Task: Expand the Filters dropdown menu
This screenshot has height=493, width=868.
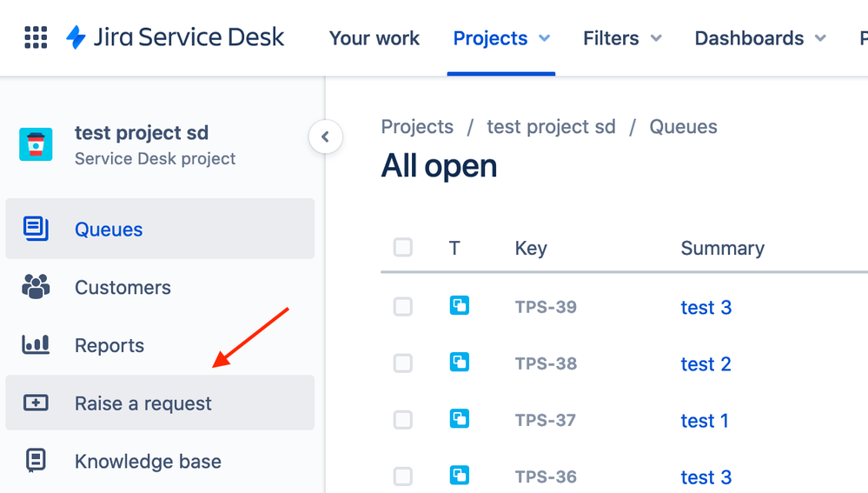Action: coord(622,38)
